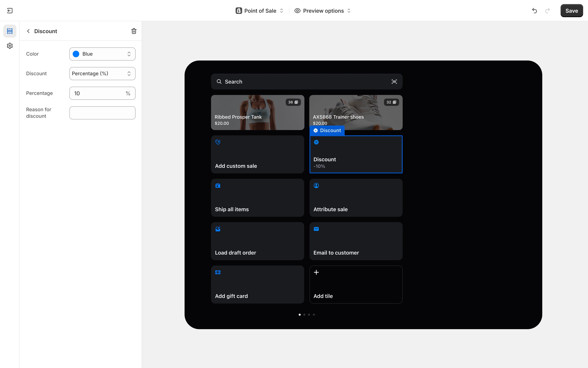Click the redo arrow icon
Image resolution: width=588 pixels, height=368 pixels.
pos(547,11)
